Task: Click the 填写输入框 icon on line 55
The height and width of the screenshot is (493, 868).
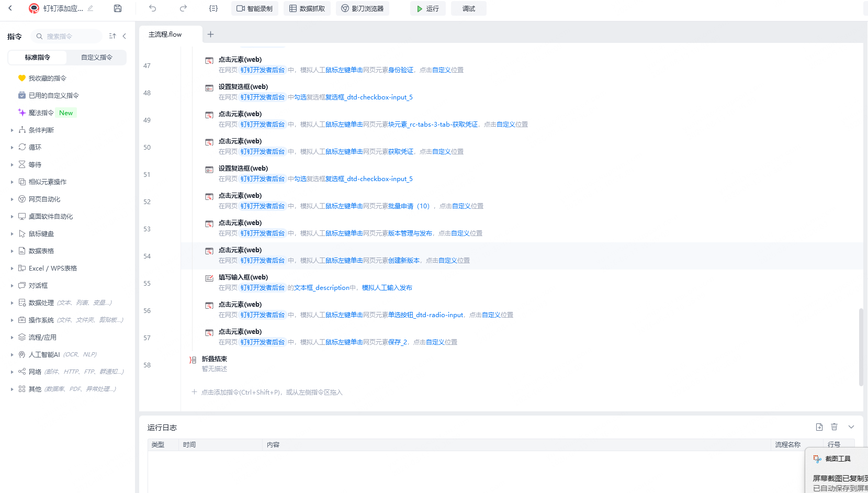Action: pyautogui.click(x=209, y=278)
